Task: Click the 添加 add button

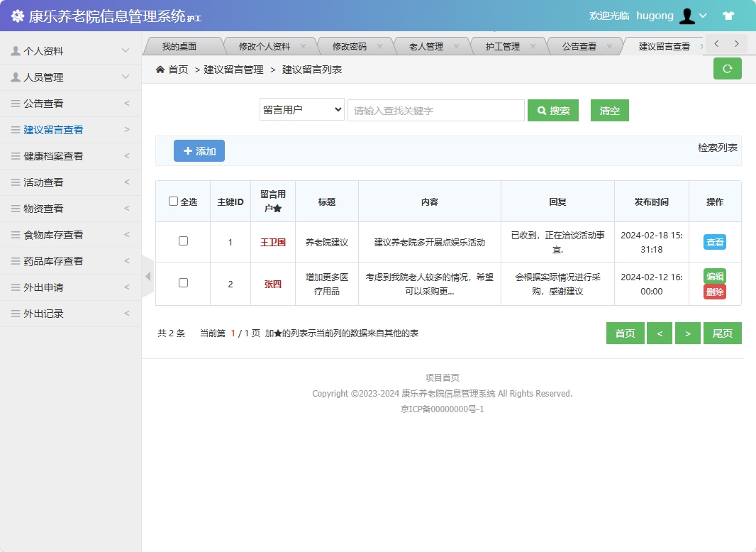Action: point(199,150)
